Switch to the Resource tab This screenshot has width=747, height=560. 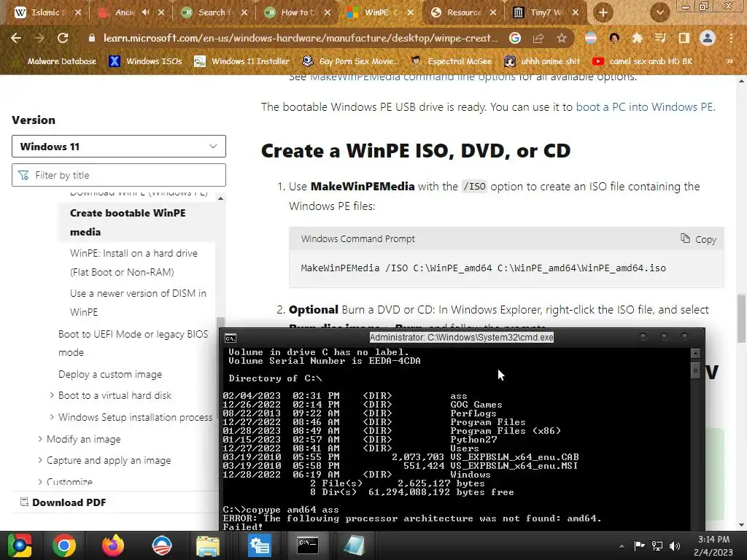click(x=463, y=12)
